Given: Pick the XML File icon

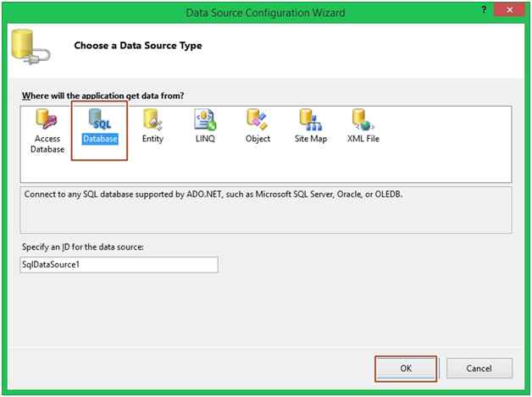Looking at the screenshot, I should tap(362, 119).
